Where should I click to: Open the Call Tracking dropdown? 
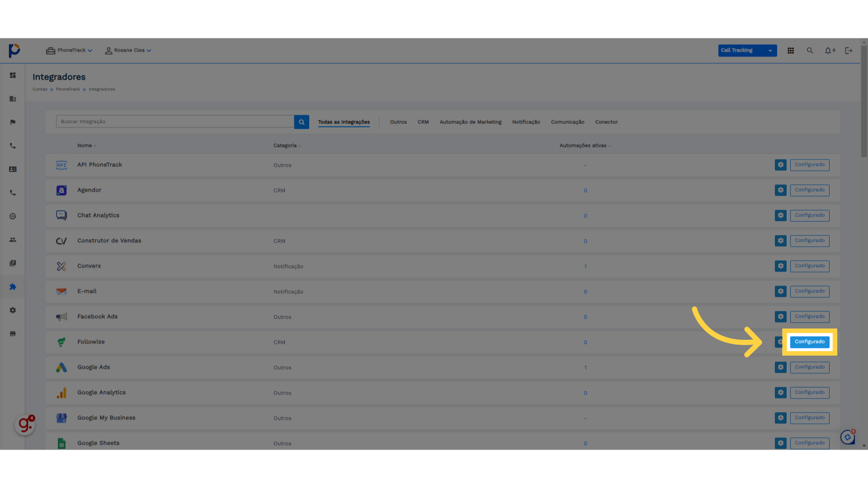click(747, 51)
